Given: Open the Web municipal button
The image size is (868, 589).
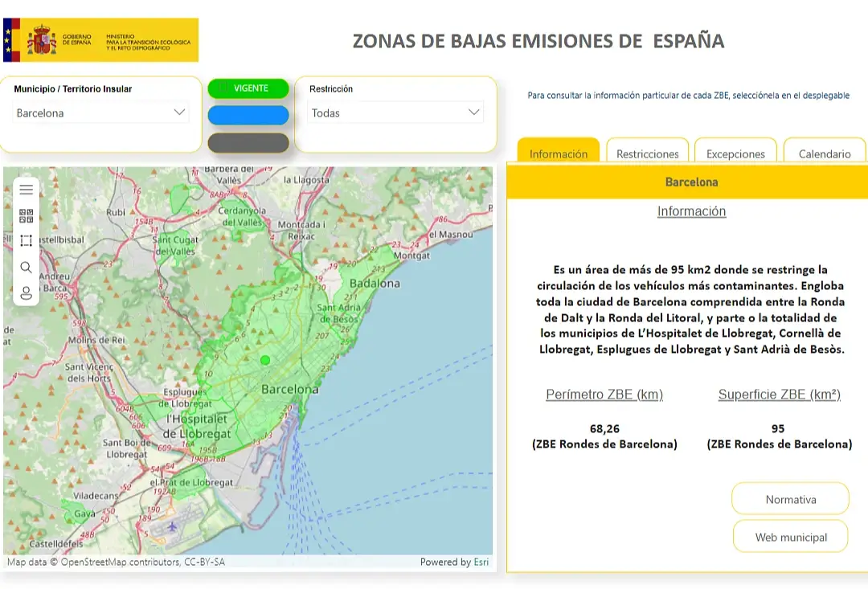Looking at the screenshot, I should 791,537.
